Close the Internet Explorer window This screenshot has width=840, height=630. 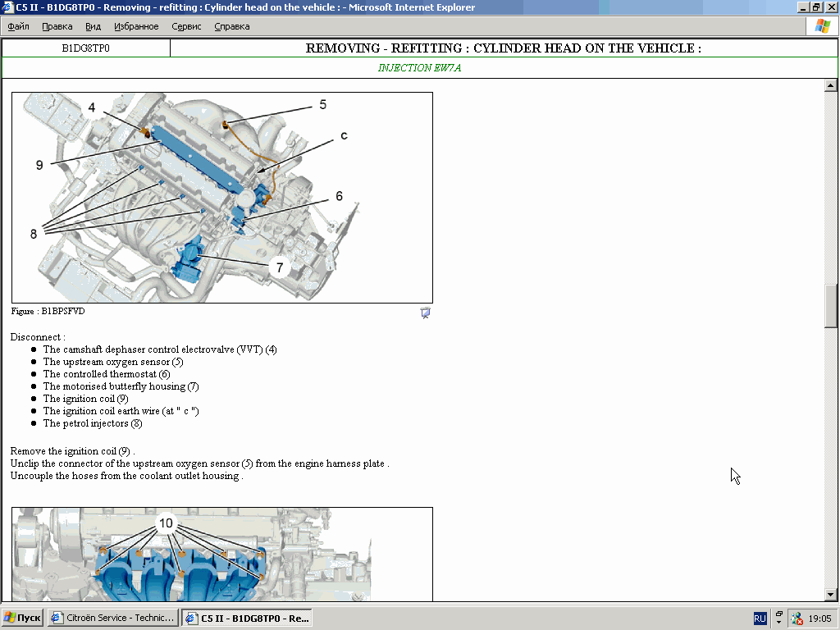(x=831, y=7)
